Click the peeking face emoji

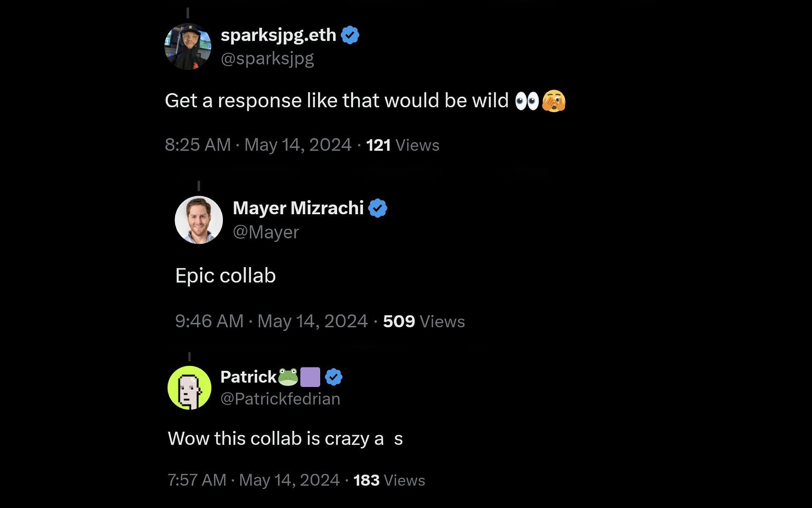[x=554, y=101]
